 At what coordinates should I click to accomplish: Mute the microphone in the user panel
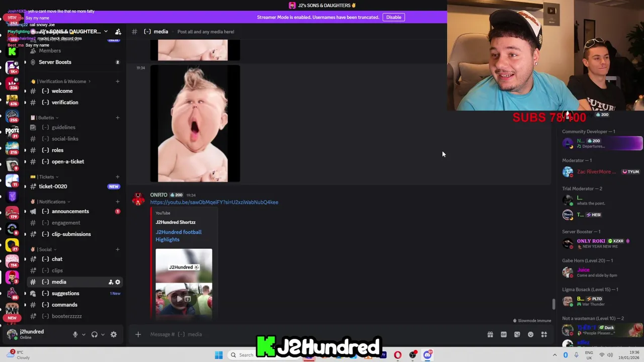75,334
